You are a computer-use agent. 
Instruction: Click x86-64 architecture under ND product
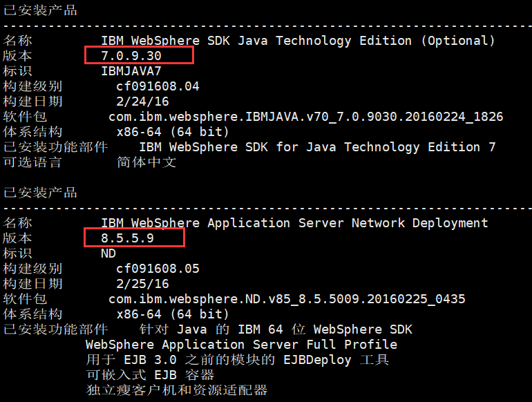click(x=172, y=314)
